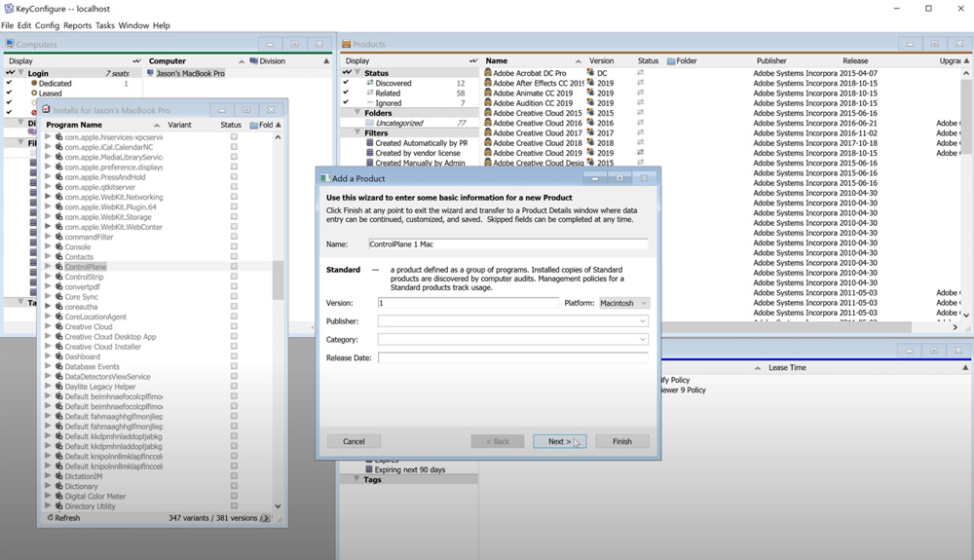Open the Platform Macintosh dropdown
The height and width of the screenshot is (560, 974).
pos(624,303)
